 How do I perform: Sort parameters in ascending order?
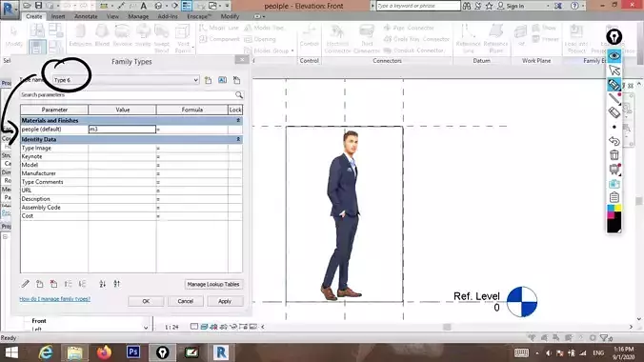(x=103, y=284)
